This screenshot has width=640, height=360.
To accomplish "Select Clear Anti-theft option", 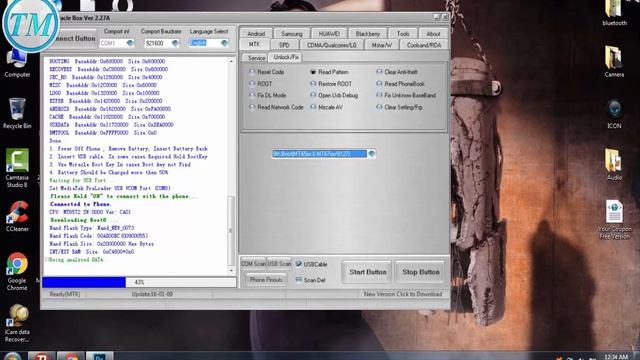I will pos(379,72).
